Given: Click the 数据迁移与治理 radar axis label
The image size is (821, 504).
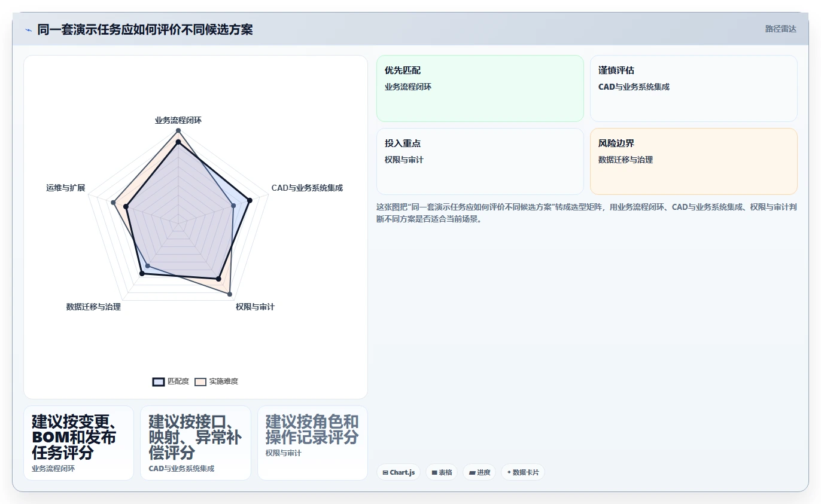Looking at the screenshot, I should [93, 307].
